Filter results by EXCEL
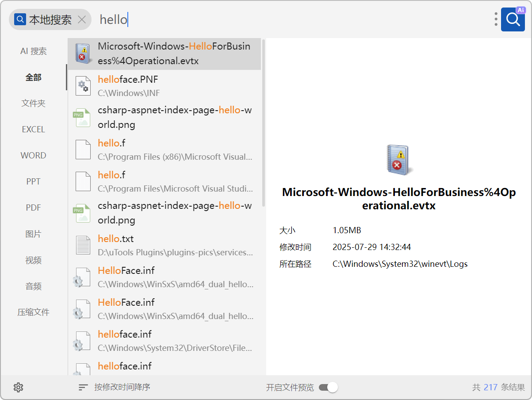532x400 pixels. pyautogui.click(x=34, y=130)
